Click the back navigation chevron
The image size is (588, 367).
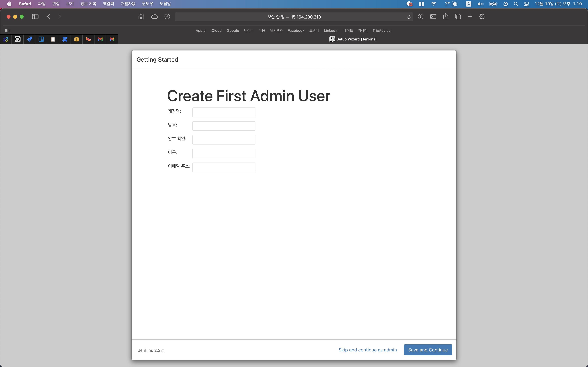48,17
